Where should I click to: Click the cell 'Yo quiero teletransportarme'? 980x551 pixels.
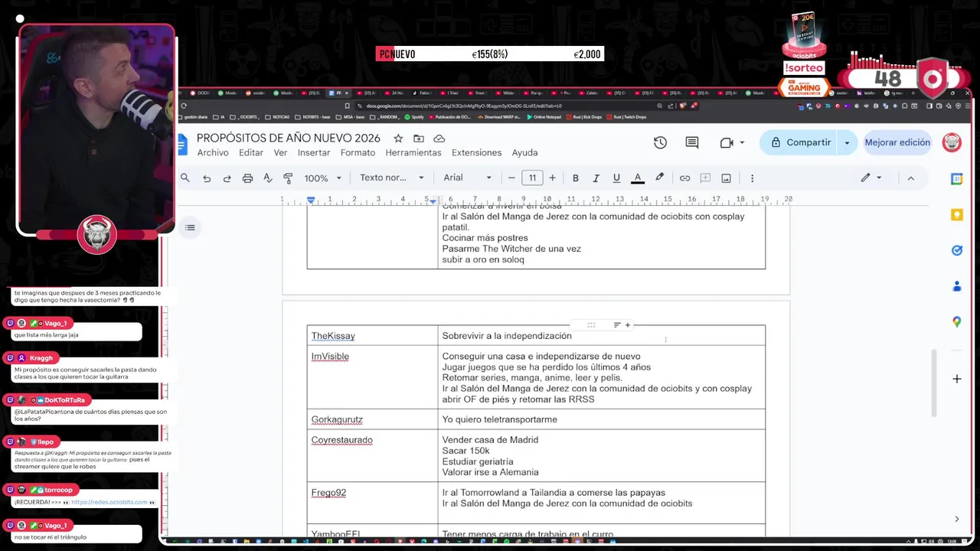(x=499, y=419)
